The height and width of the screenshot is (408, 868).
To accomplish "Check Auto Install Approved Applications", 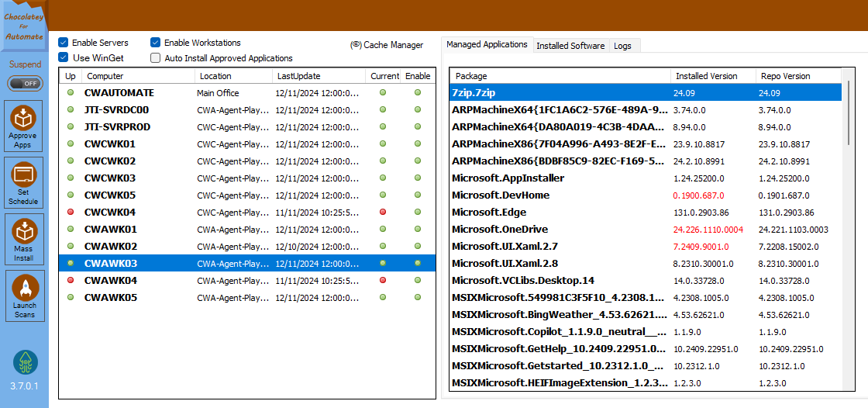I will pyautogui.click(x=156, y=57).
